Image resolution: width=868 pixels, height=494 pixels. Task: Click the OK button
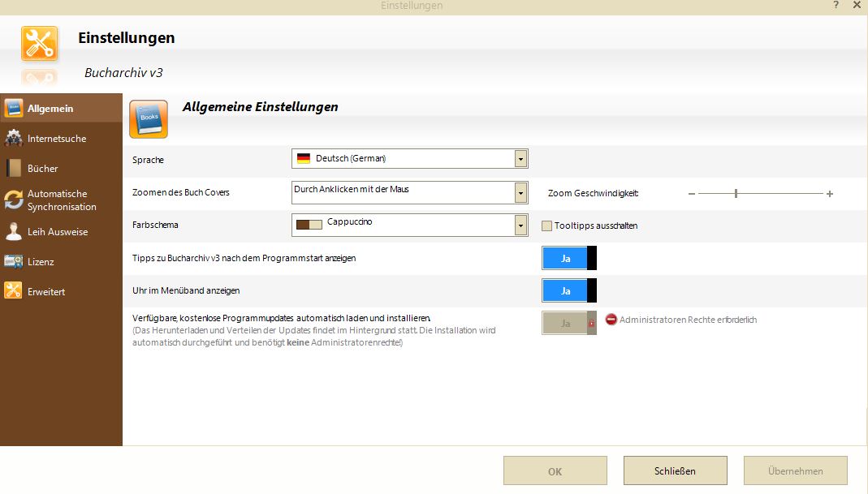[x=555, y=470]
